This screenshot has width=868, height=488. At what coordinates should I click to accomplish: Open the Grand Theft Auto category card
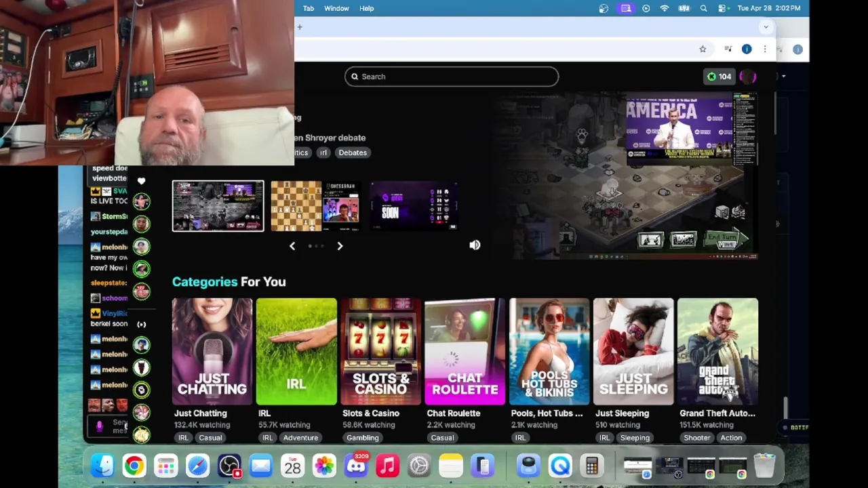coord(717,351)
